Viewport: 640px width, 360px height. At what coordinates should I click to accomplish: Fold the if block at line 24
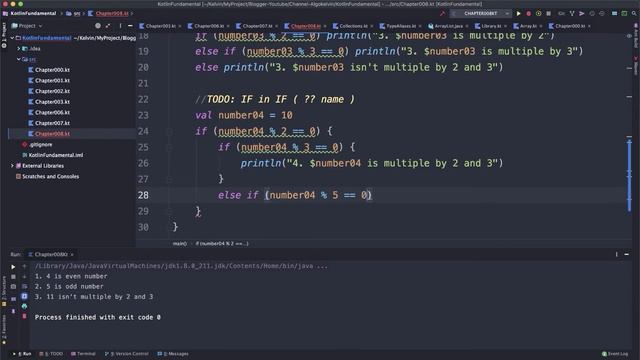coord(169,131)
